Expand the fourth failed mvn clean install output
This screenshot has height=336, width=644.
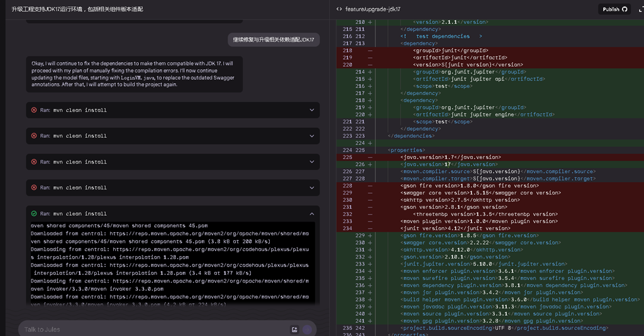tap(311, 188)
